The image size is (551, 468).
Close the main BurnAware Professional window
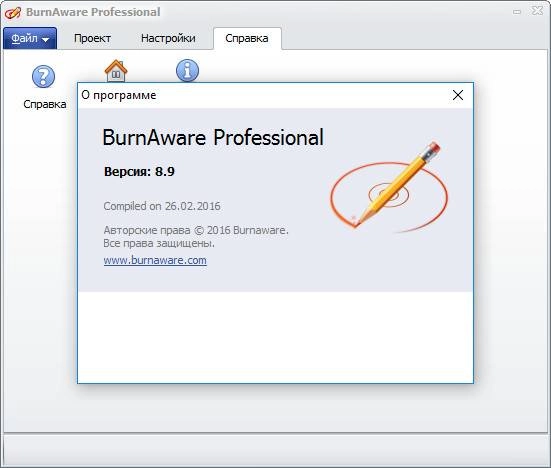tap(537, 11)
